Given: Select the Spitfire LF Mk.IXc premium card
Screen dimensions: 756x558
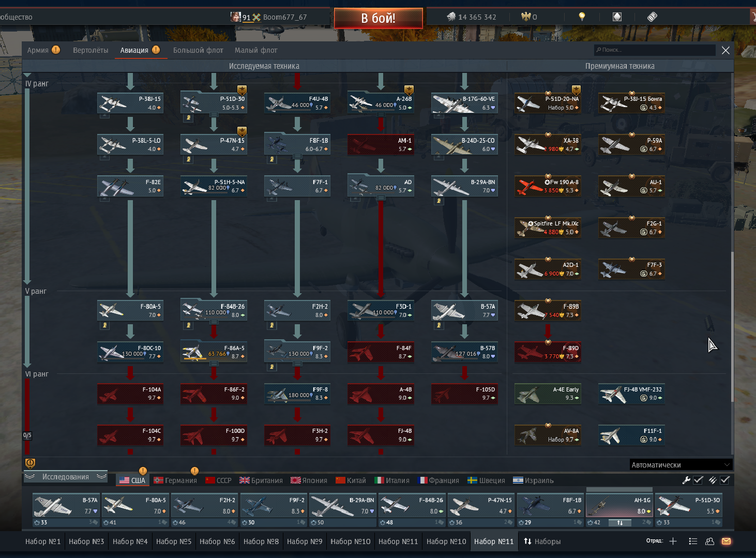Looking at the screenshot, I should coord(548,228).
